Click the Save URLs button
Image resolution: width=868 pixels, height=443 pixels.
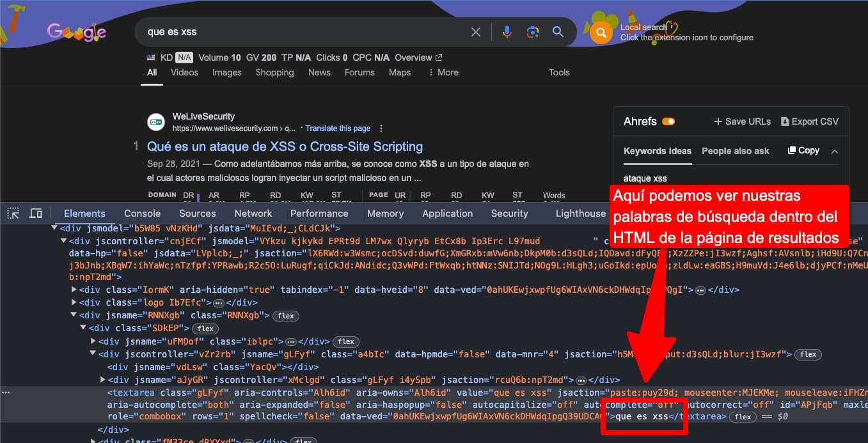pyautogui.click(x=742, y=121)
